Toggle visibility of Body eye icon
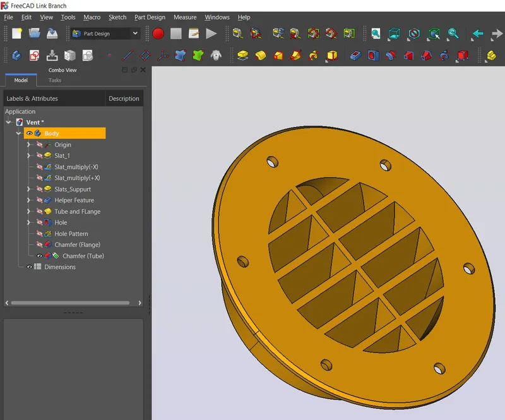This screenshot has height=420, width=505. (x=29, y=133)
